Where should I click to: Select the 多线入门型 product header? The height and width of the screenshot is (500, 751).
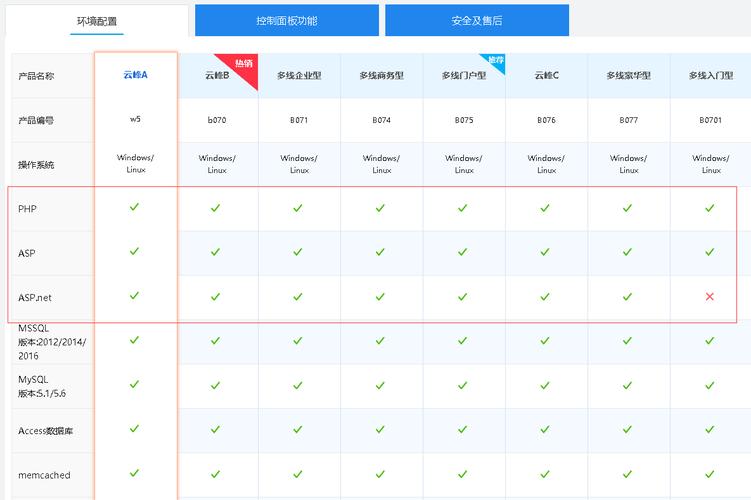[x=711, y=75]
